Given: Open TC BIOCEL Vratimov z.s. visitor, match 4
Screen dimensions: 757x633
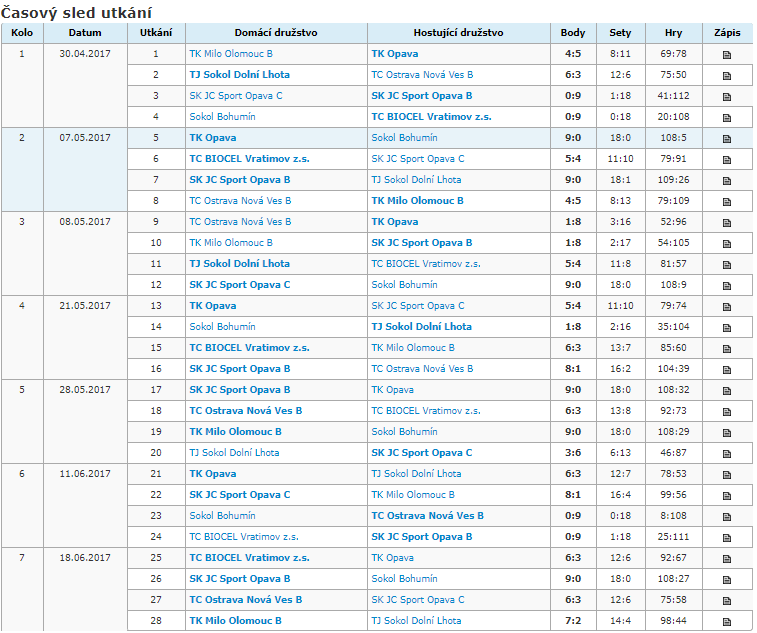Looking at the screenshot, I should pyautogui.click(x=431, y=116).
